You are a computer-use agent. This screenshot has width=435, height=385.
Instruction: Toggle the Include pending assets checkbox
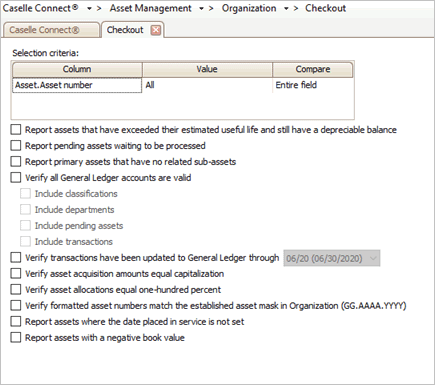tap(25, 226)
